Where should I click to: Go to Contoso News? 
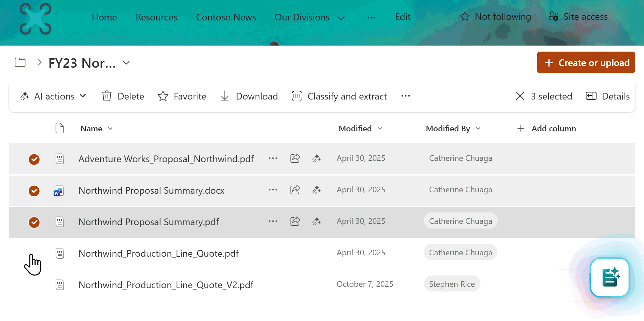click(x=226, y=17)
